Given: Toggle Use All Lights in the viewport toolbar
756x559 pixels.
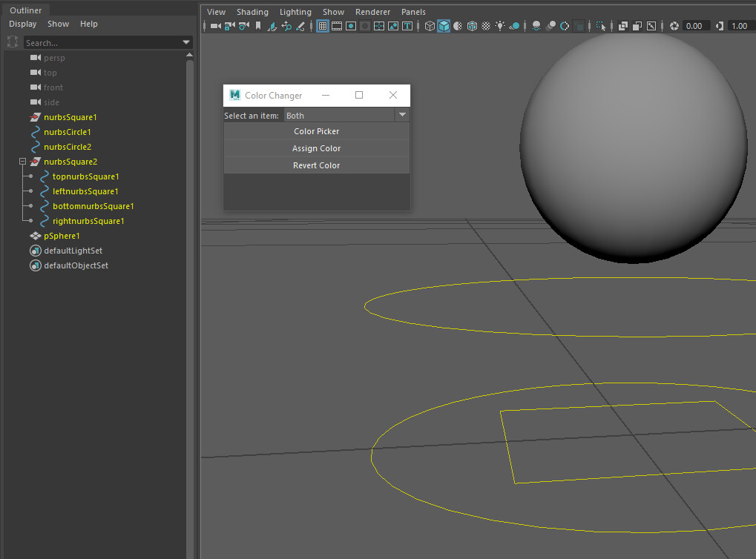Looking at the screenshot, I should point(499,25).
